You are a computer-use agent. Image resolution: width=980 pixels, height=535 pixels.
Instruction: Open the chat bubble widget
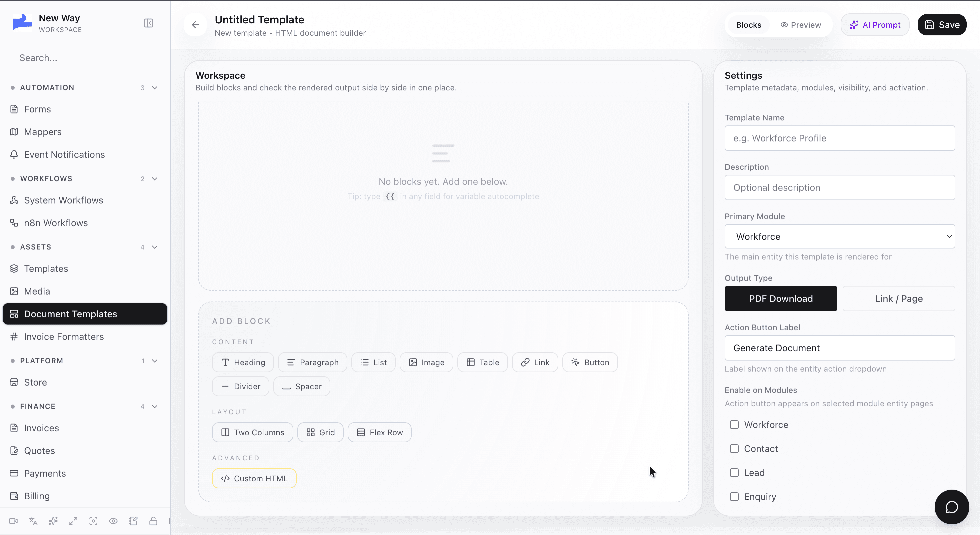pos(951,507)
